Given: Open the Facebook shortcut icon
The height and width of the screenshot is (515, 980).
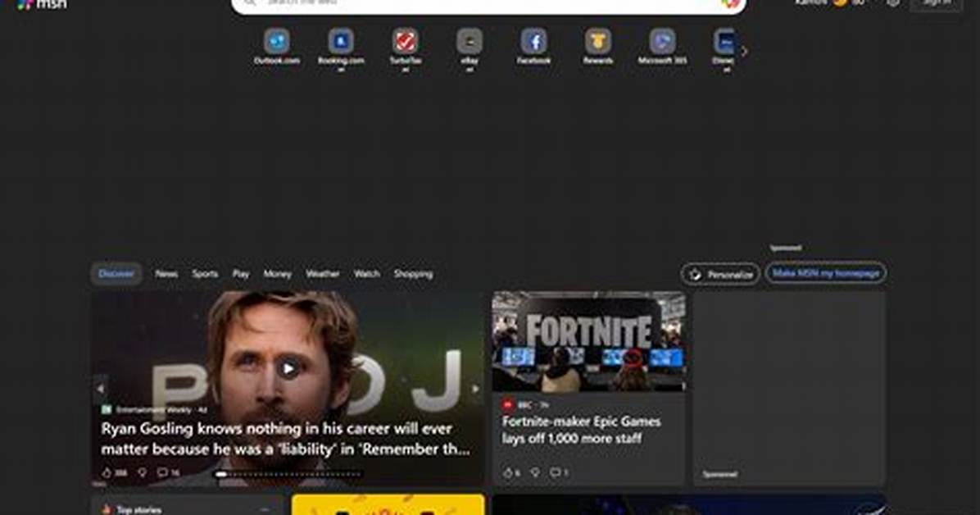Looking at the screenshot, I should tap(533, 41).
